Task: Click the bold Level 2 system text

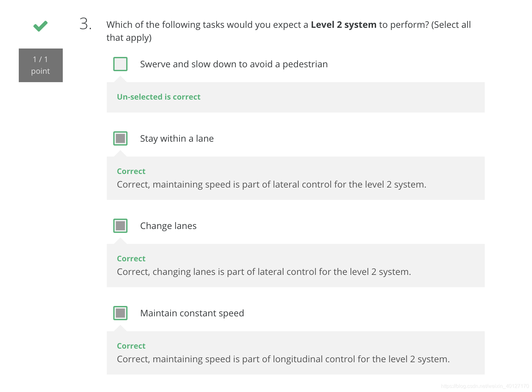Action: click(x=344, y=25)
